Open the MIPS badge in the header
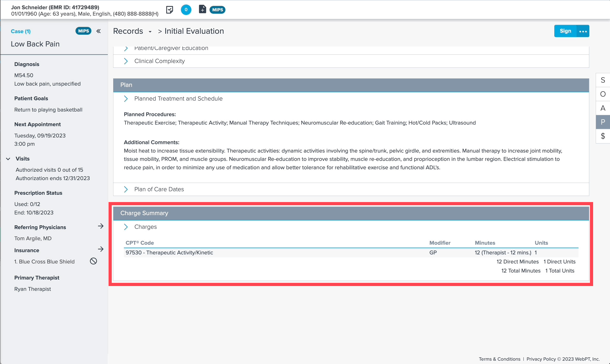Viewport: 610px width, 364px height. 217,10
